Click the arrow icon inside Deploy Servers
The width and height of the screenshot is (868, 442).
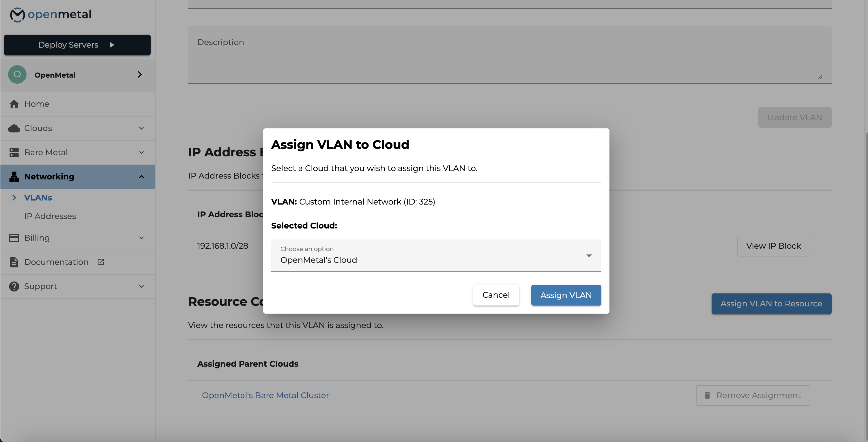click(x=112, y=45)
